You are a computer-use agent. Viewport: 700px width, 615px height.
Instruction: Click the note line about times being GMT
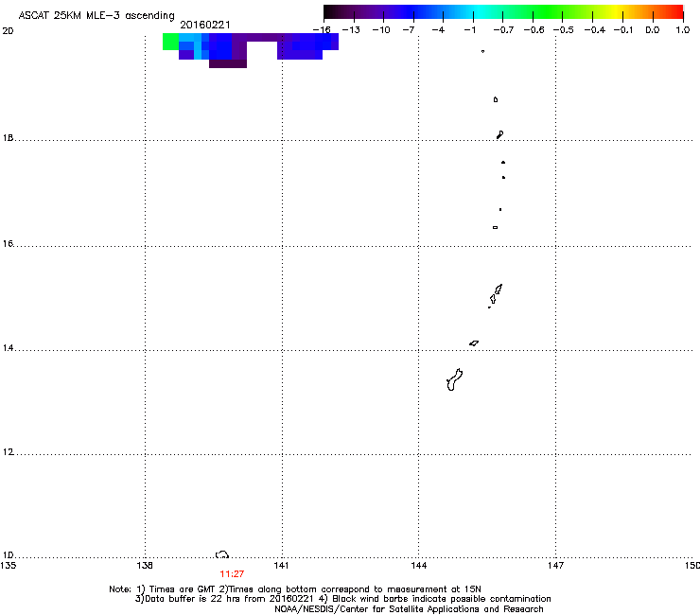coord(295,589)
